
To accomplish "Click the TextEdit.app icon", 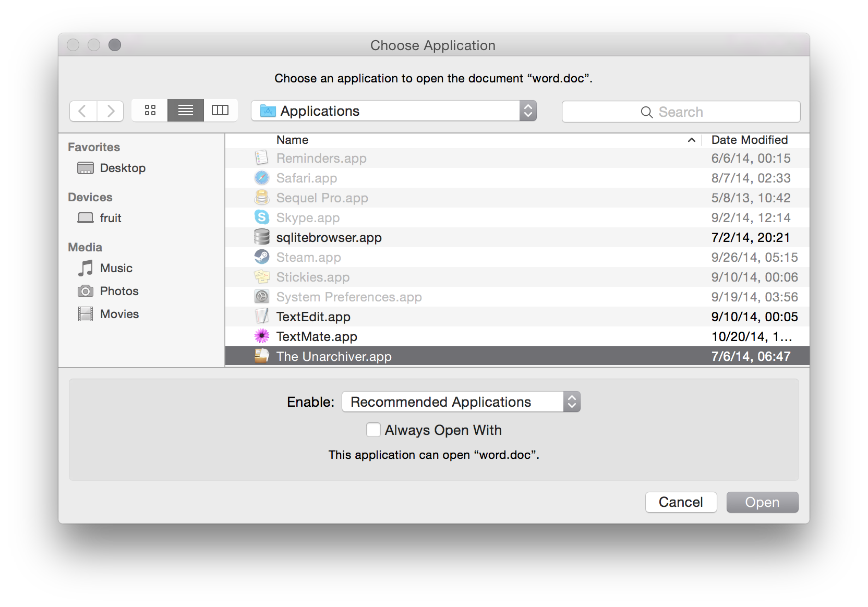I will [262, 317].
